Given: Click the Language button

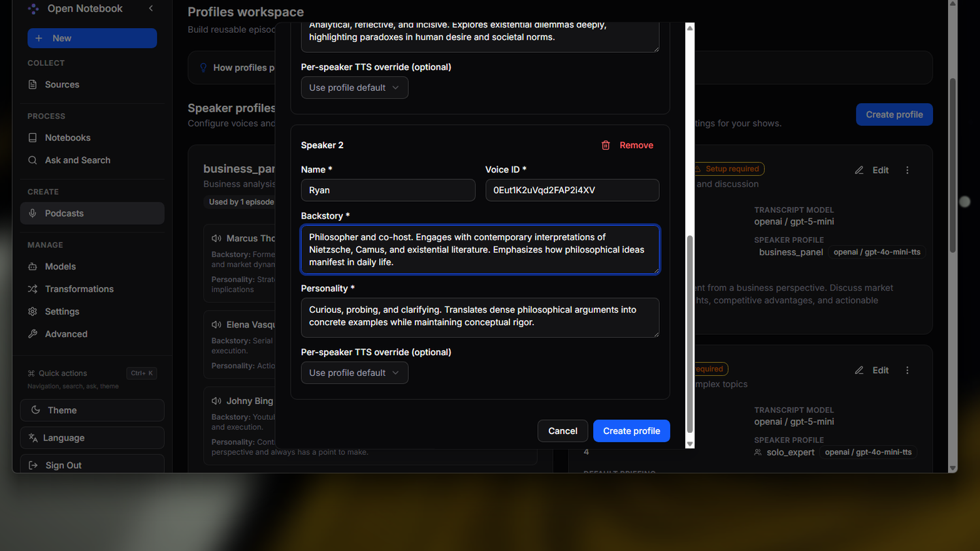Looking at the screenshot, I should click(x=92, y=438).
